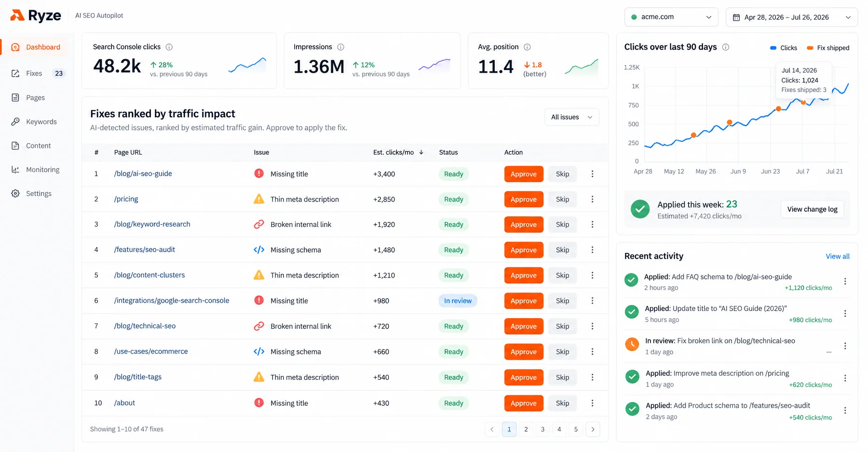The image size is (868, 452).
Task: Open more options for /about row
Action: point(593,403)
